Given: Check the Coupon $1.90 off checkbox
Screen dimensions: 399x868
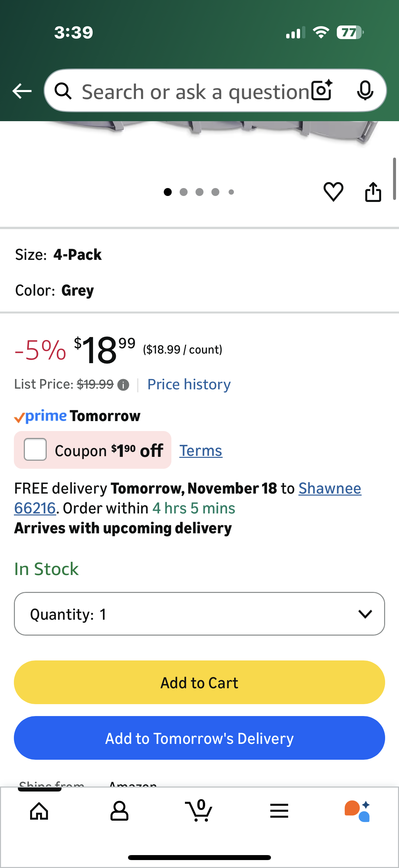Looking at the screenshot, I should [35, 450].
